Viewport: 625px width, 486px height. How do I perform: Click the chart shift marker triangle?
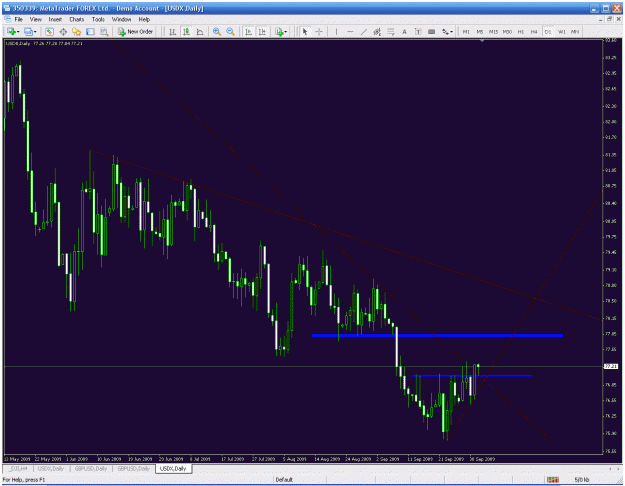pos(482,41)
